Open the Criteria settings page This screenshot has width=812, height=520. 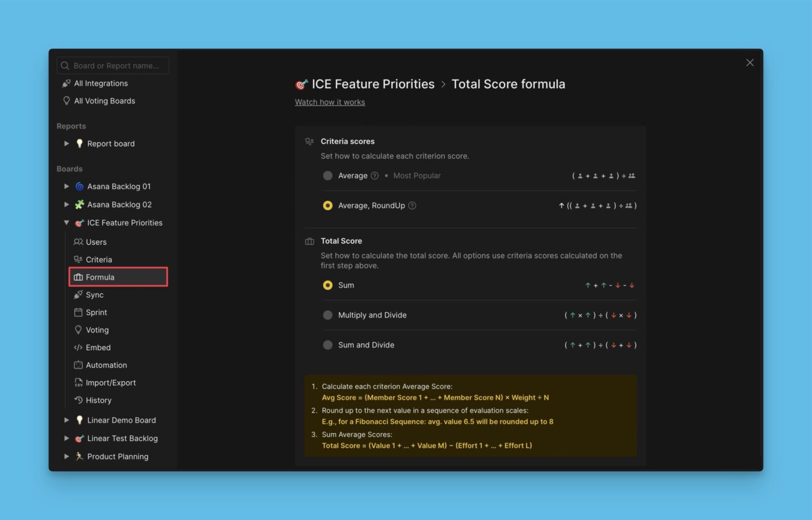tap(99, 260)
